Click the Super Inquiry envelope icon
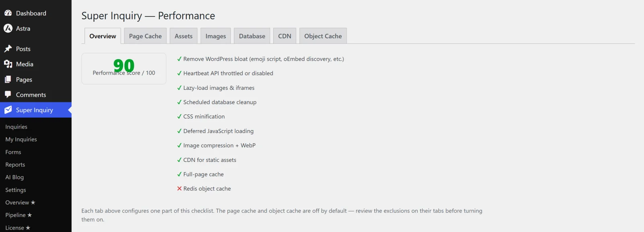 tap(8, 110)
